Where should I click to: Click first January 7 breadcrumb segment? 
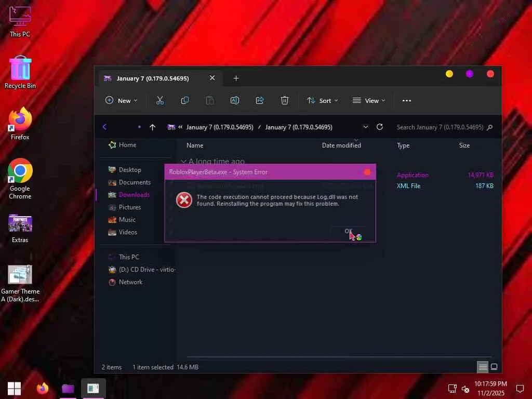tap(220, 127)
